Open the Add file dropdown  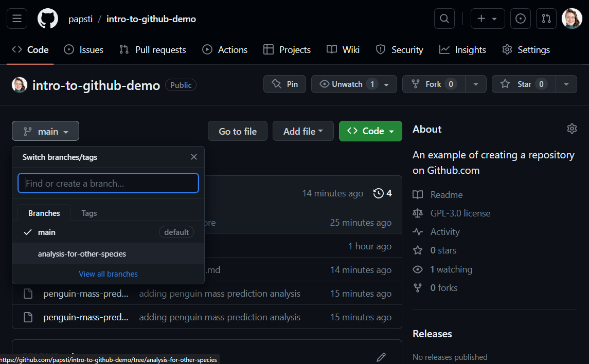point(303,131)
